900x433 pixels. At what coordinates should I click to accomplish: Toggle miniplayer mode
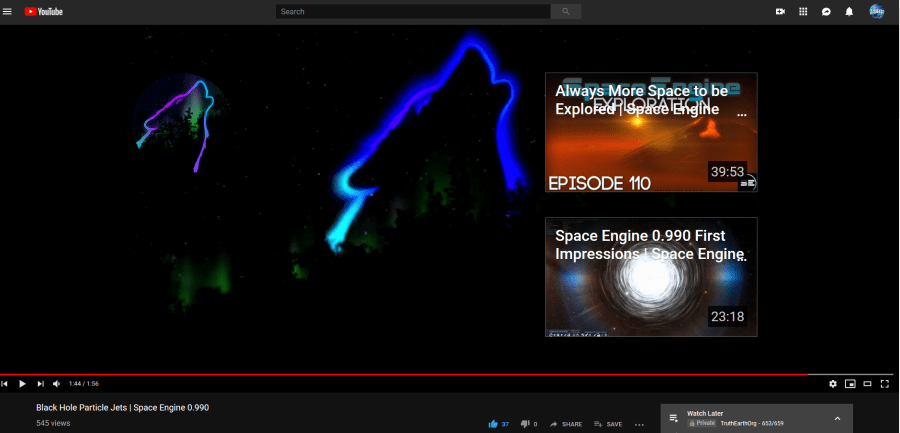click(850, 384)
